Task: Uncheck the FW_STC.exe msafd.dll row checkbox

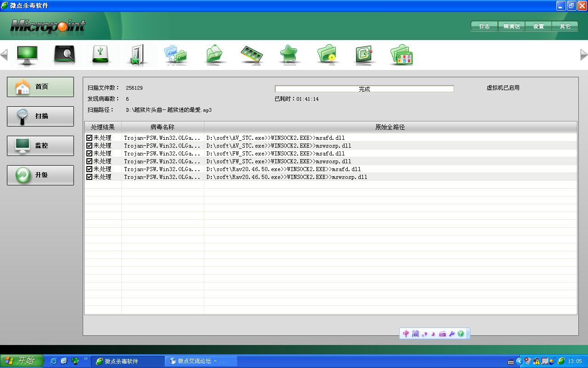Action: tap(89, 153)
